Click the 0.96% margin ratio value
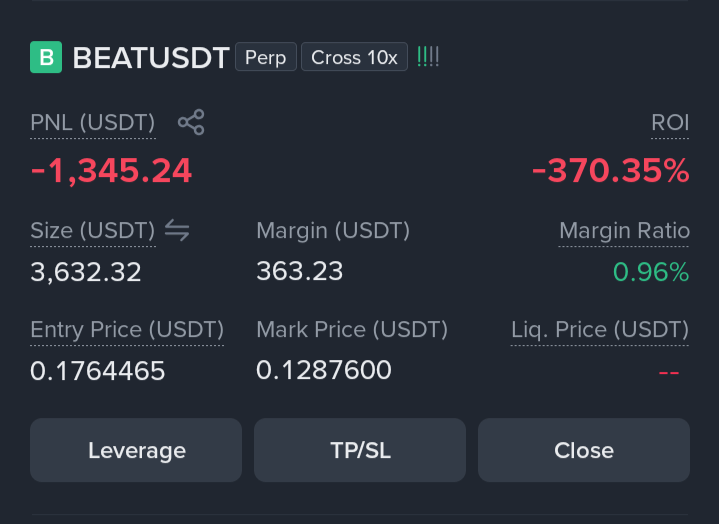The height and width of the screenshot is (524, 719). (x=651, y=272)
